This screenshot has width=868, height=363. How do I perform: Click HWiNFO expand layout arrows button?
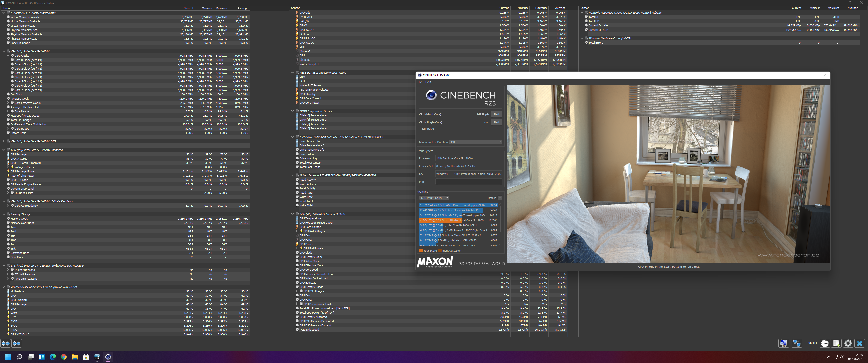pos(5,343)
